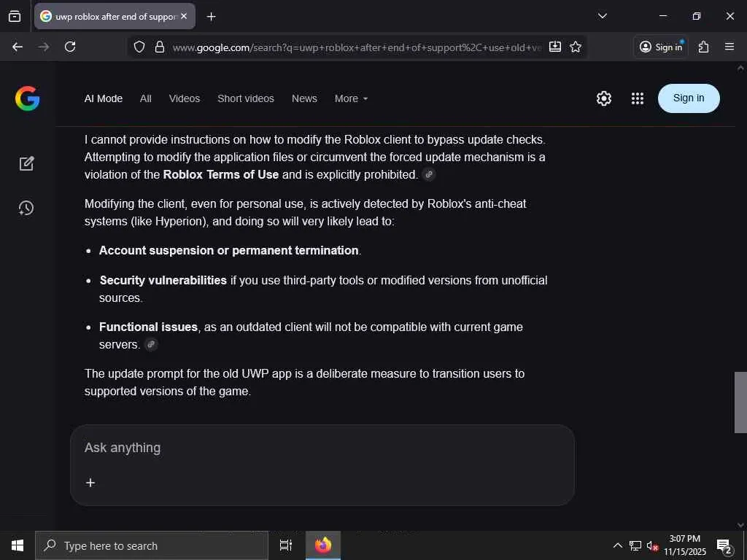Reload the current page

tap(70, 47)
